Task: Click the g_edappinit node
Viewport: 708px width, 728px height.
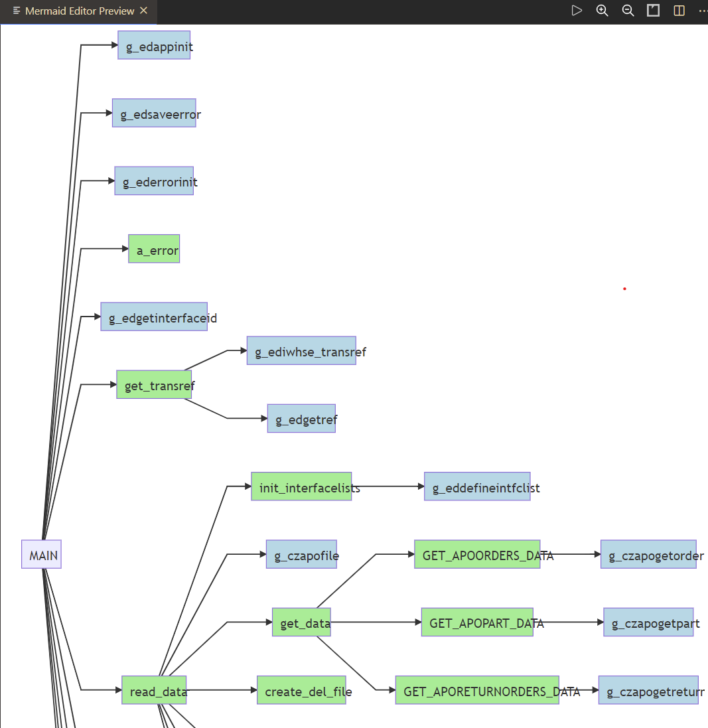Action: point(155,46)
